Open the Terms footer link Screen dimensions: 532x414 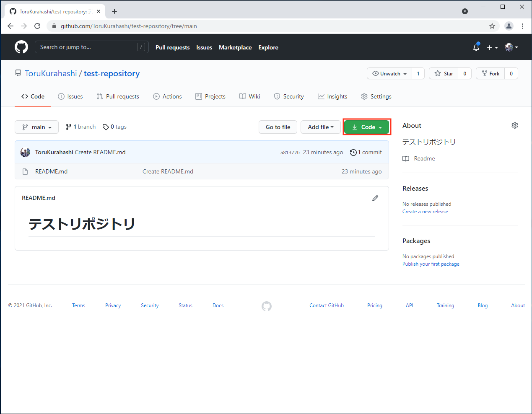pyautogui.click(x=78, y=305)
